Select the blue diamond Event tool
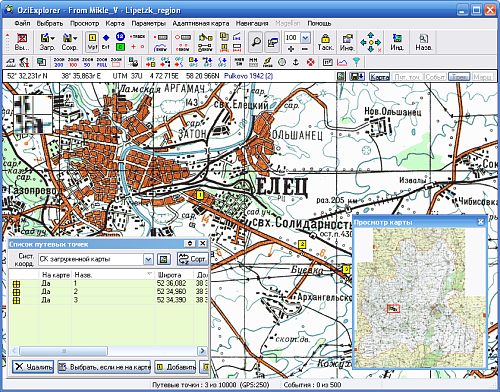Viewport: 500px width, 392px height. click(x=106, y=38)
